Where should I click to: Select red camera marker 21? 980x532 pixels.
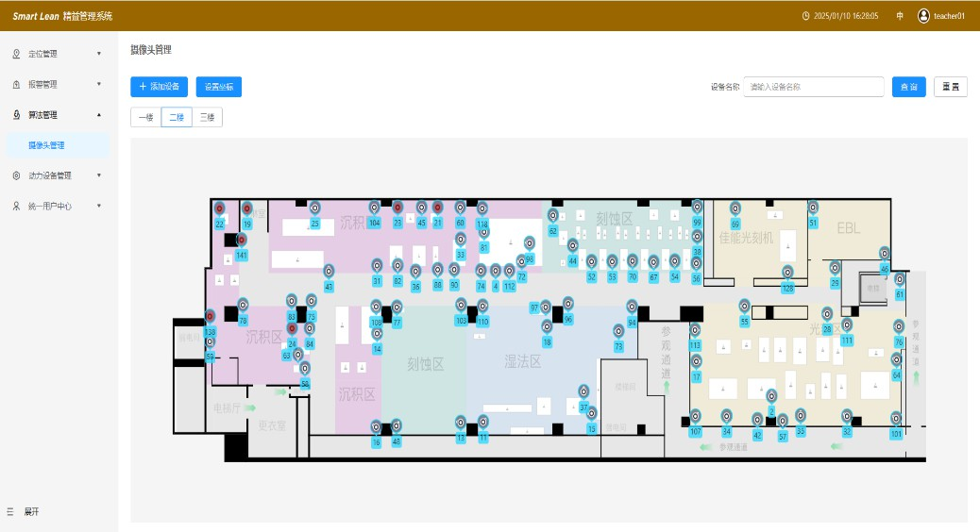point(437,208)
